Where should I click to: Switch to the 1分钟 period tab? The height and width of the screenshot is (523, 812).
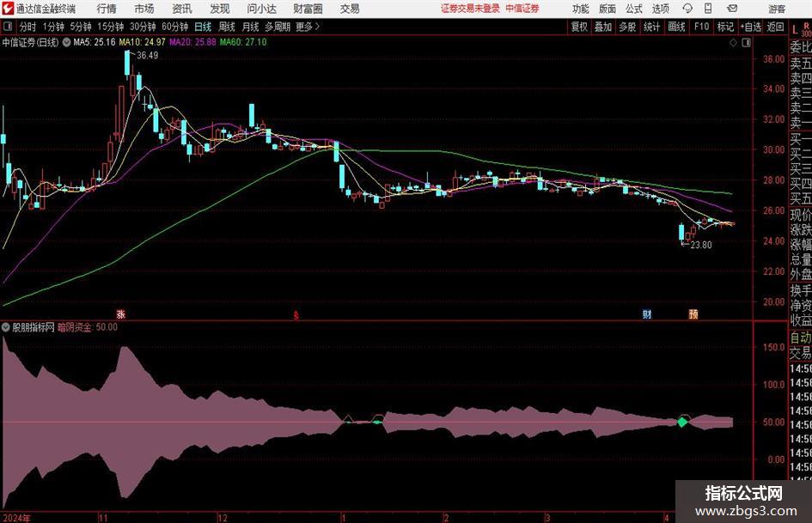click(x=53, y=27)
